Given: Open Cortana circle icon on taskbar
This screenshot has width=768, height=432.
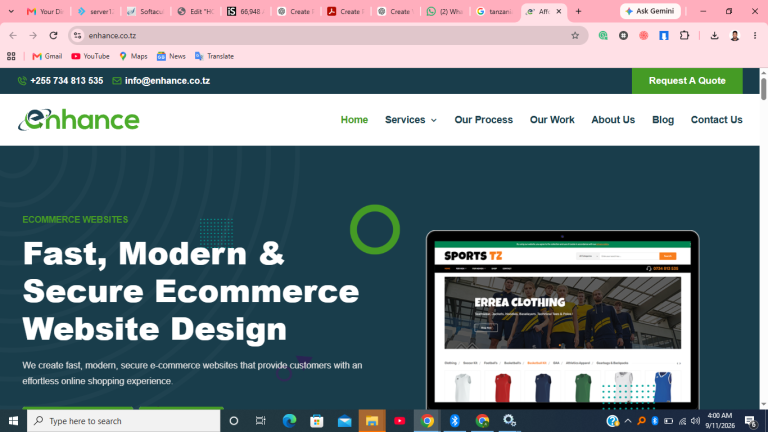Looking at the screenshot, I should 234,421.
